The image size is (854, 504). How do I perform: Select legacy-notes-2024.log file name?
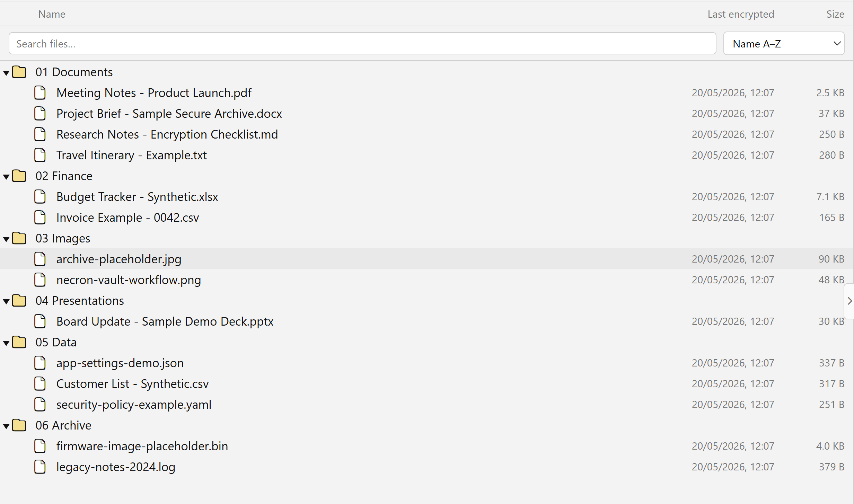[116, 467]
